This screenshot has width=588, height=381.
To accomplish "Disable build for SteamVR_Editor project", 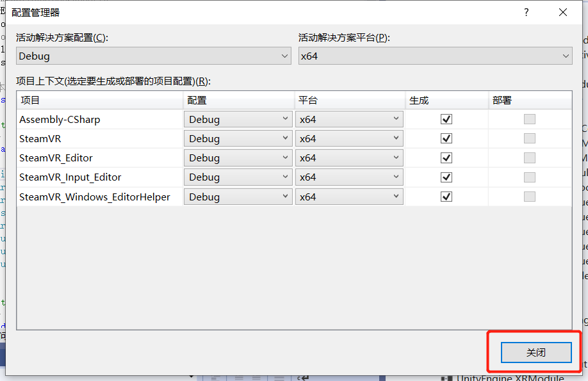I will click(446, 158).
